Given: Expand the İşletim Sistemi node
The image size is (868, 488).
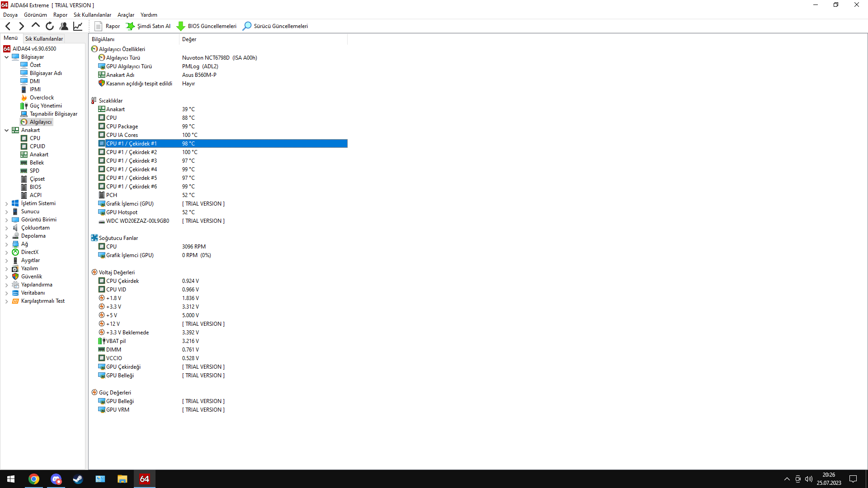Looking at the screenshot, I should pyautogui.click(x=7, y=203).
